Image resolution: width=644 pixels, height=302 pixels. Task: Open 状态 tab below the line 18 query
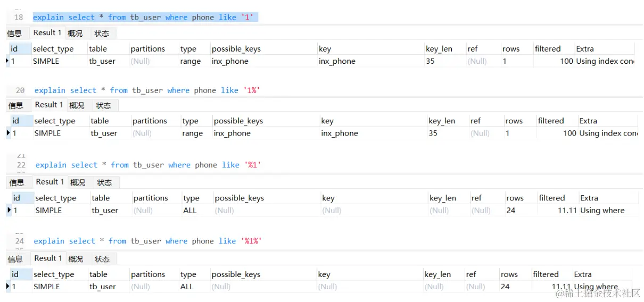click(x=102, y=33)
